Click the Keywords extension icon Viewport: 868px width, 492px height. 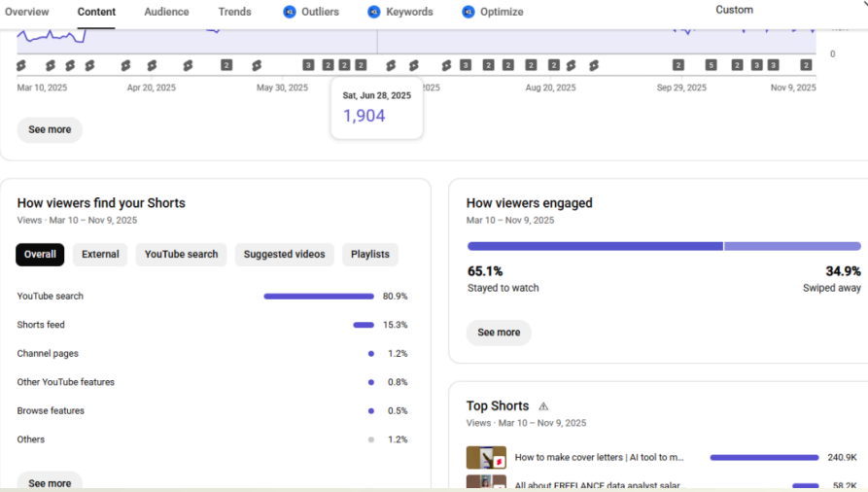[374, 12]
